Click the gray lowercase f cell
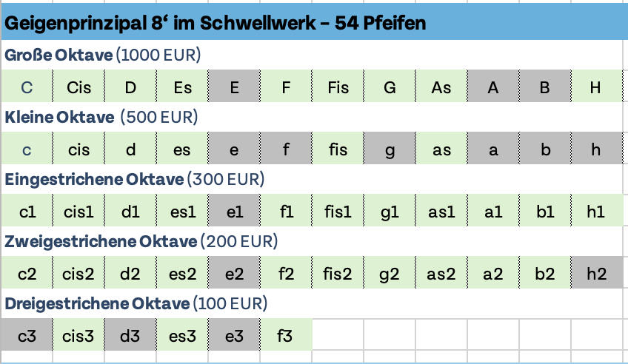This screenshot has width=628, height=364. coord(286,149)
